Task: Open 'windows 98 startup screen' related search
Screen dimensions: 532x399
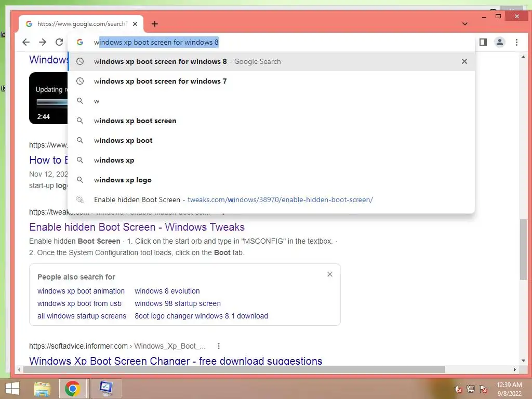Action: [178, 303]
